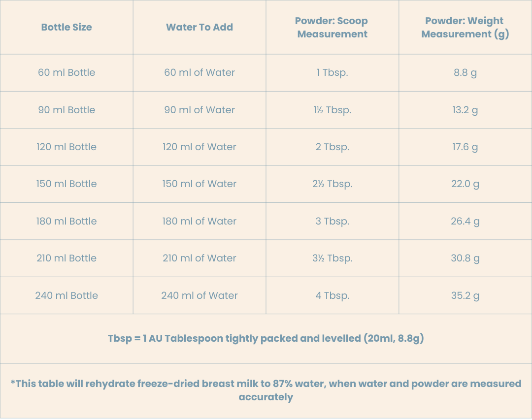
Task: Select the 210 ml Bottle cell
Action: click(x=66, y=258)
